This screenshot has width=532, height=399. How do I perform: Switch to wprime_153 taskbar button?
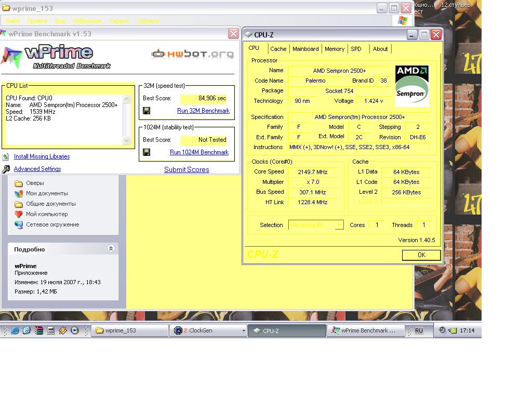click(x=130, y=330)
